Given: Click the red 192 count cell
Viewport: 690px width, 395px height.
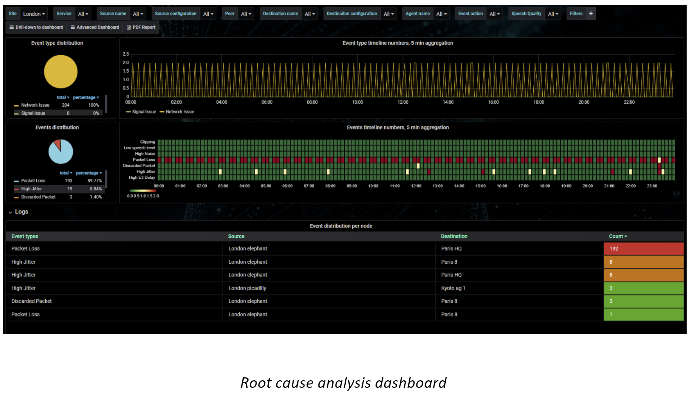Looking at the screenshot, I should [644, 249].
